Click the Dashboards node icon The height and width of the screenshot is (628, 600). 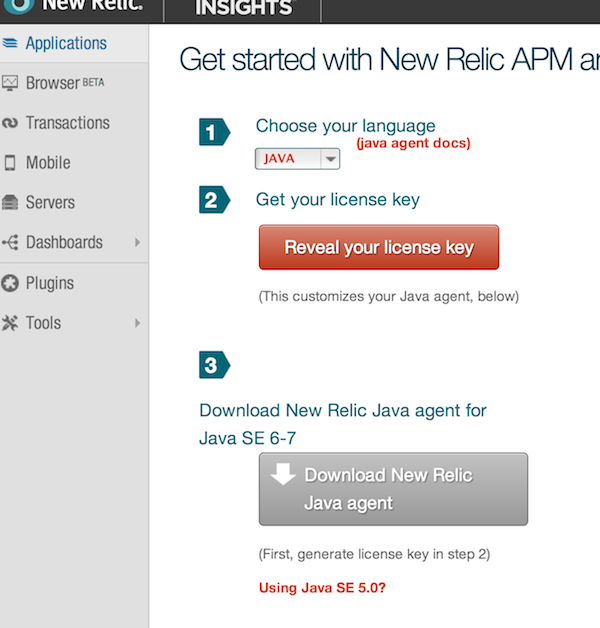tap(10, 242)
